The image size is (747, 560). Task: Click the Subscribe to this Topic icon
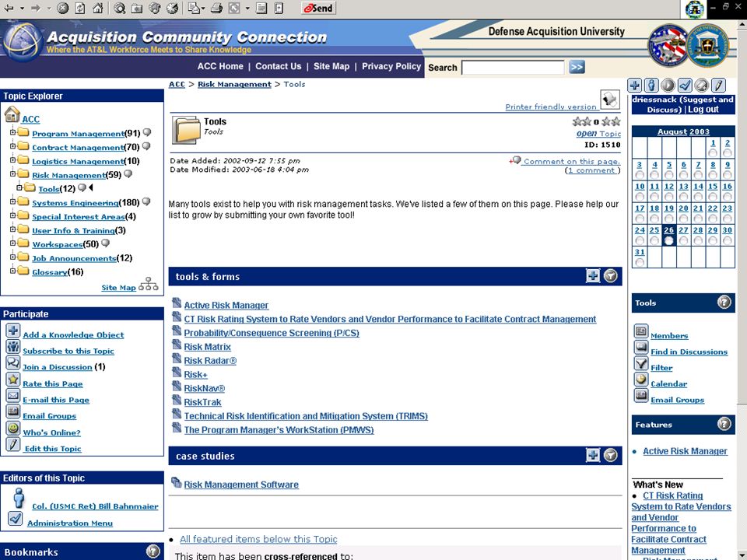(x=13, y=347)
